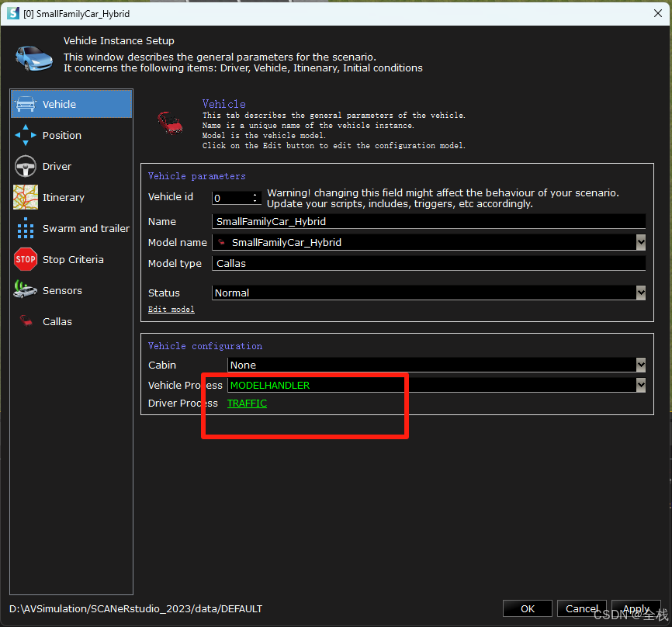Go to the Stop Criteria tab

coord(71,259)
